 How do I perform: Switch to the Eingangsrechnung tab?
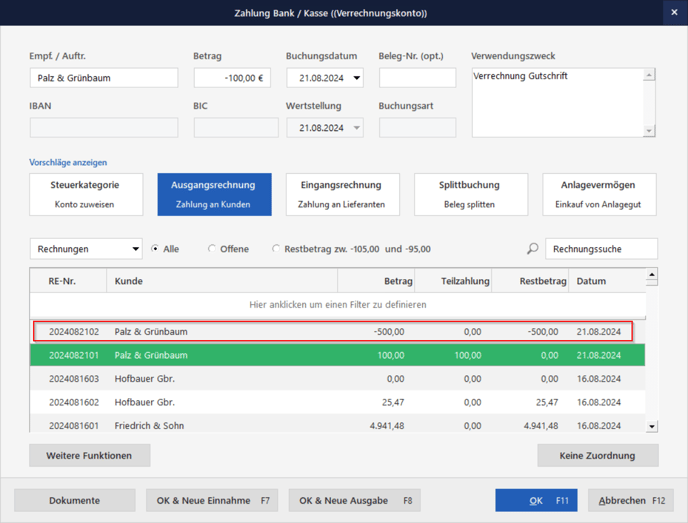pyautogui.click(x=343, y=194)
